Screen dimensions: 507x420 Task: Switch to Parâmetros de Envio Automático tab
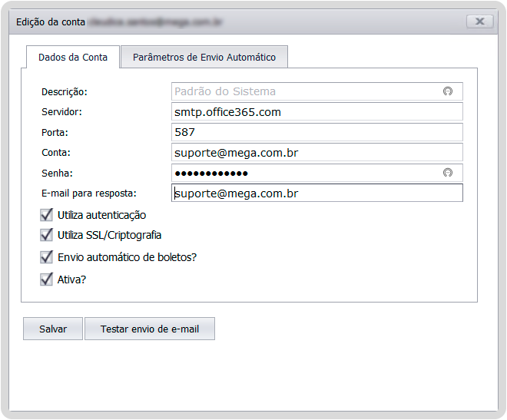click(204, 58)
